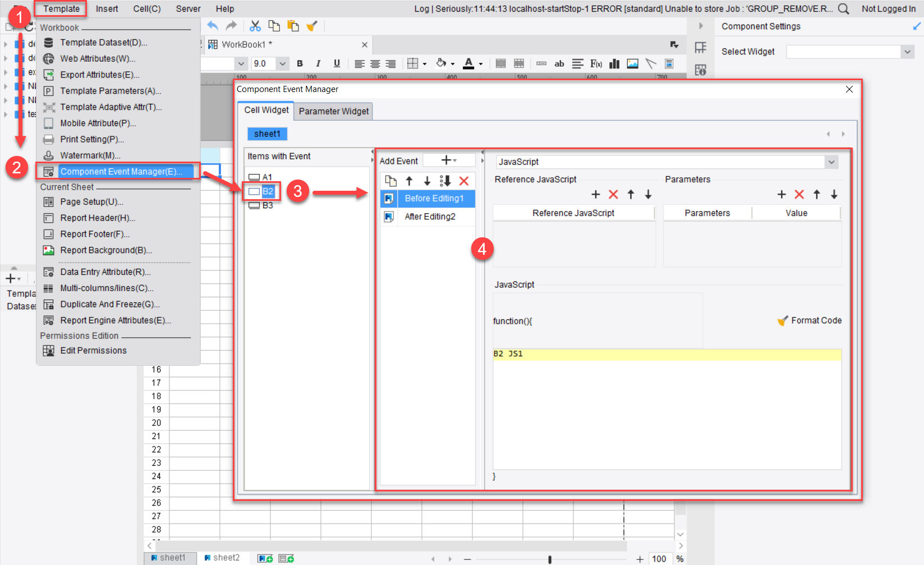This screenshot has height=565, width=924.
Task: Move selected event down in list
Action: (x=427, y=181)
